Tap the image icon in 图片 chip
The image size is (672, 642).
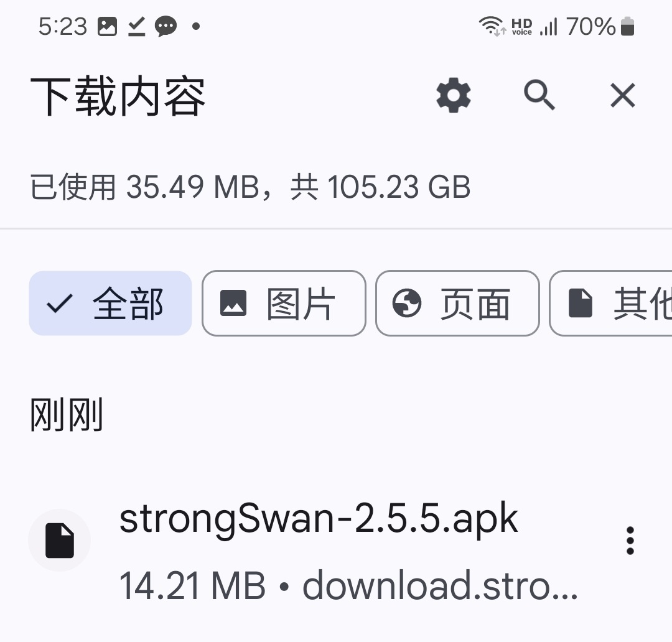[x=233, y=303]
